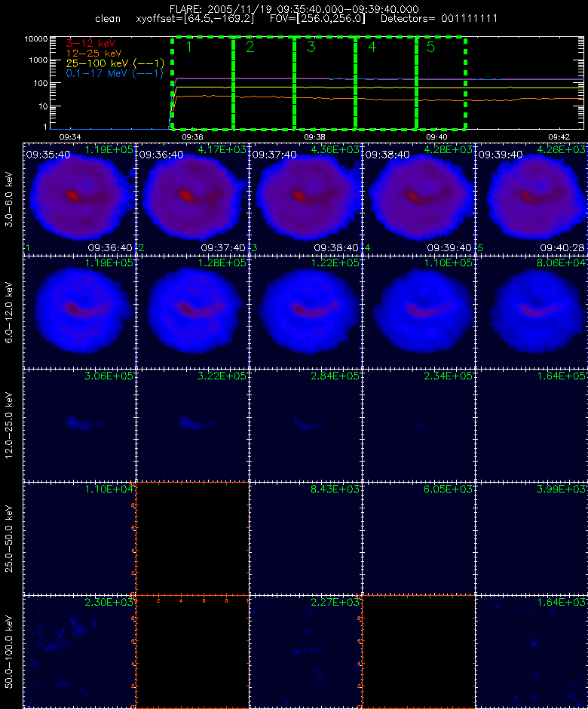588x709 pixels.
Task: Click interval number 1 in the light curve plot
Action: pos(189,47)
